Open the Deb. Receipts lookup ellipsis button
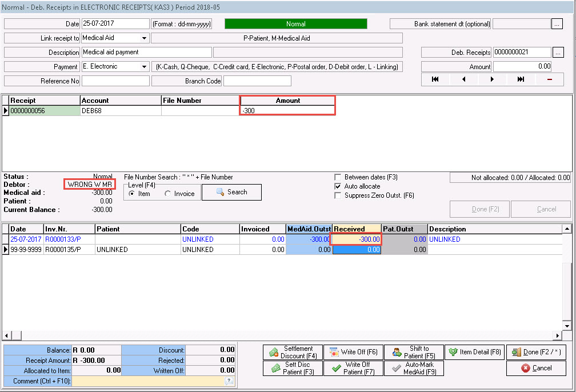 (558, 52)
